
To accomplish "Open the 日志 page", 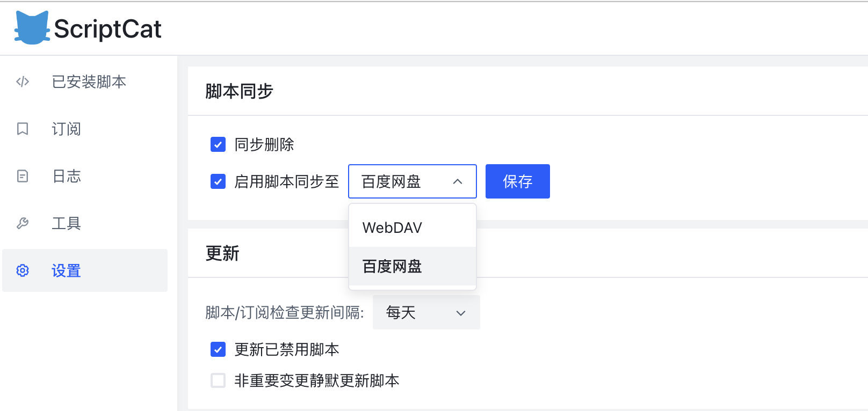I will 66,176.
